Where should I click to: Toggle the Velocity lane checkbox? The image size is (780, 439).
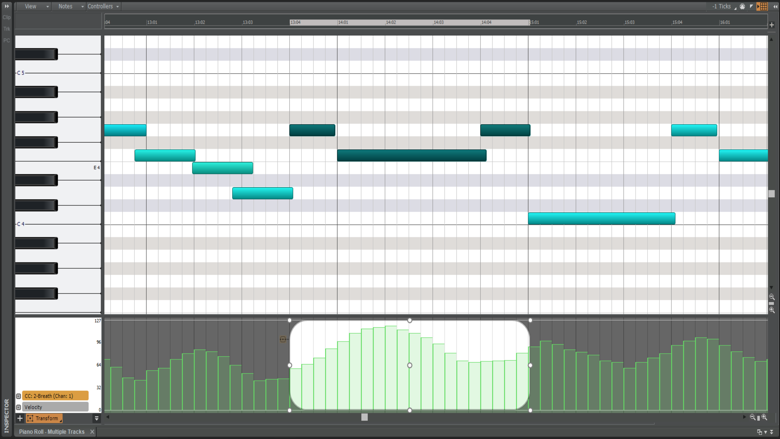(18, 407)
